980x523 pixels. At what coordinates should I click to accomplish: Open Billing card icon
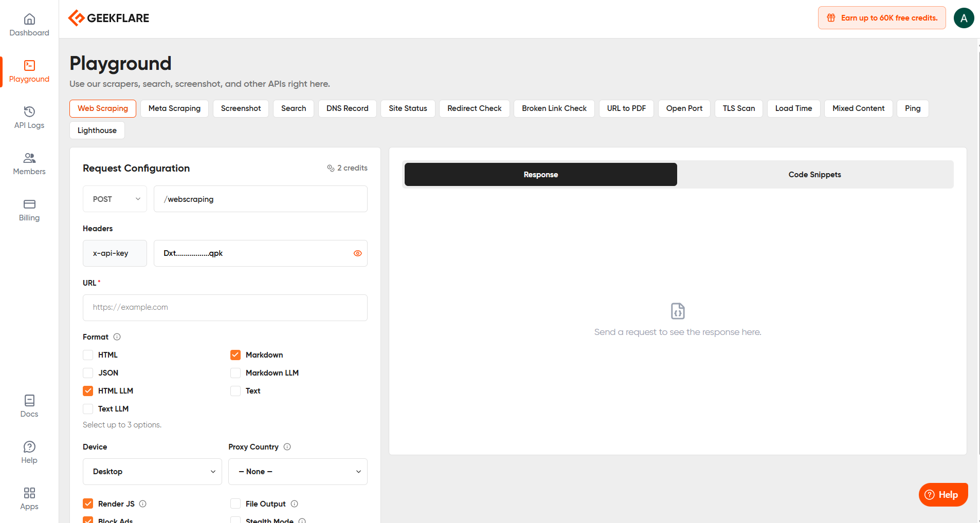[x=29, y=204]
